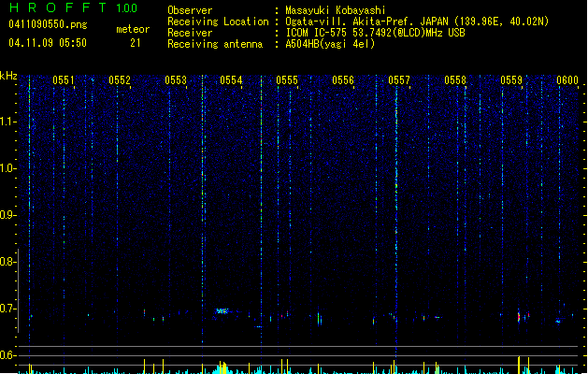Click the 0.8 frequency axis label
588x374 pixels.
7,262
